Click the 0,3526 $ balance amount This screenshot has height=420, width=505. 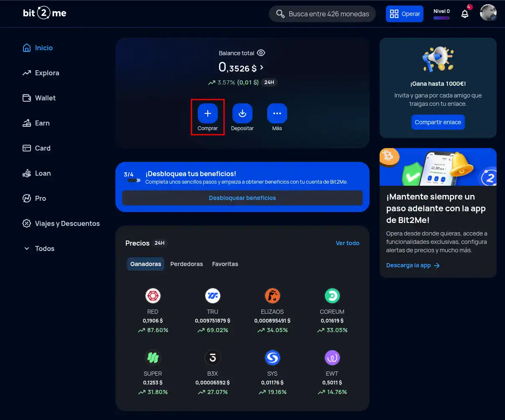[237, 67]
